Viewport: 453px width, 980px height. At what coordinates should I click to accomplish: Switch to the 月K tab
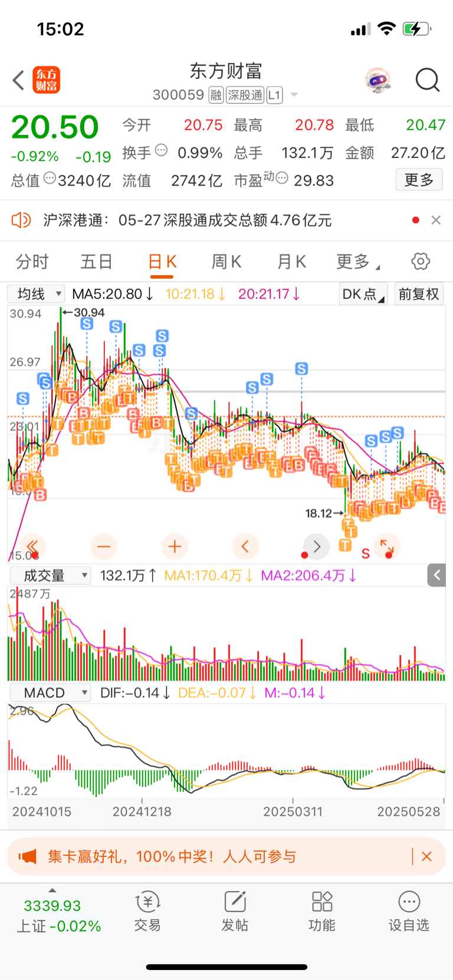coord(291,262)
